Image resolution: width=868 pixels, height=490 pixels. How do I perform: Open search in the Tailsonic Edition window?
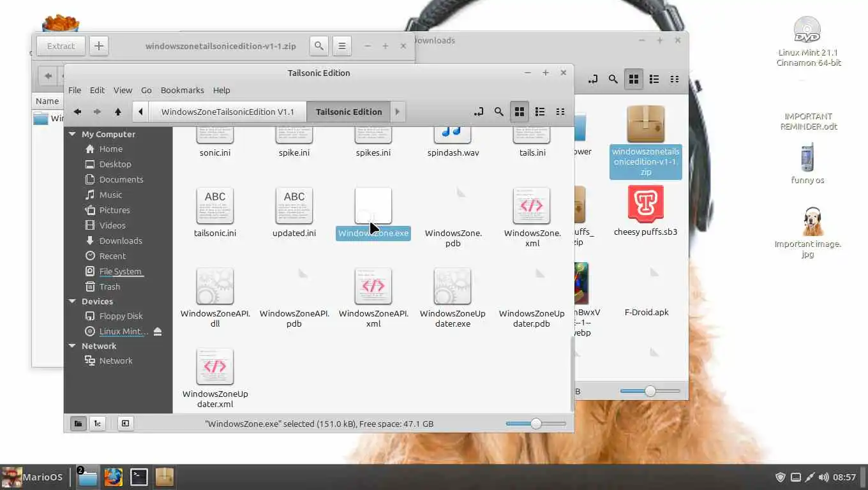(499, 112)
